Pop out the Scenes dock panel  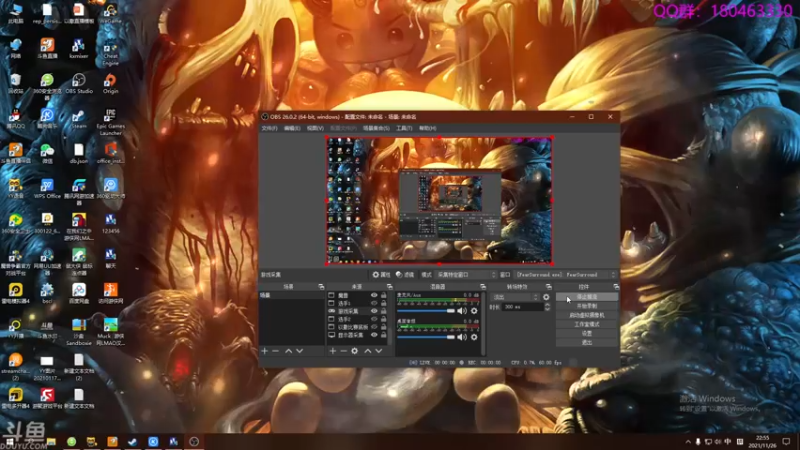coord(321,287)
